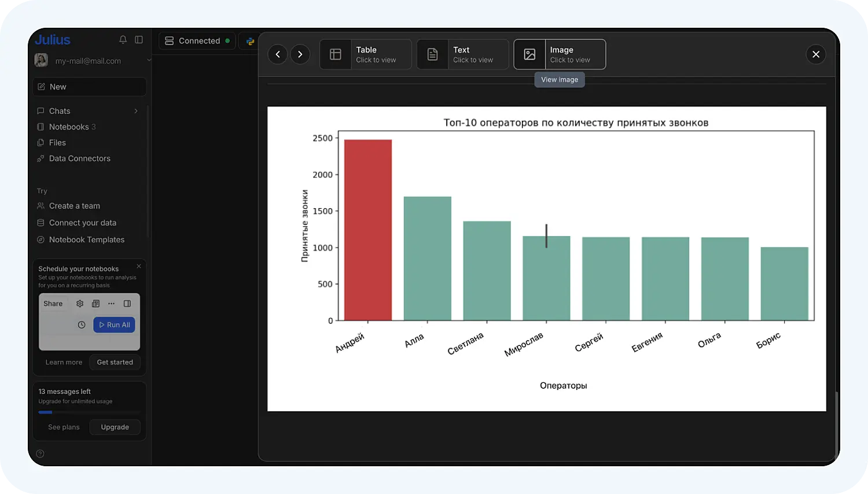This screenshot has width=868, height=494.
Task: Click the messages usage progress bar
Action: click(x=89, y=412)
